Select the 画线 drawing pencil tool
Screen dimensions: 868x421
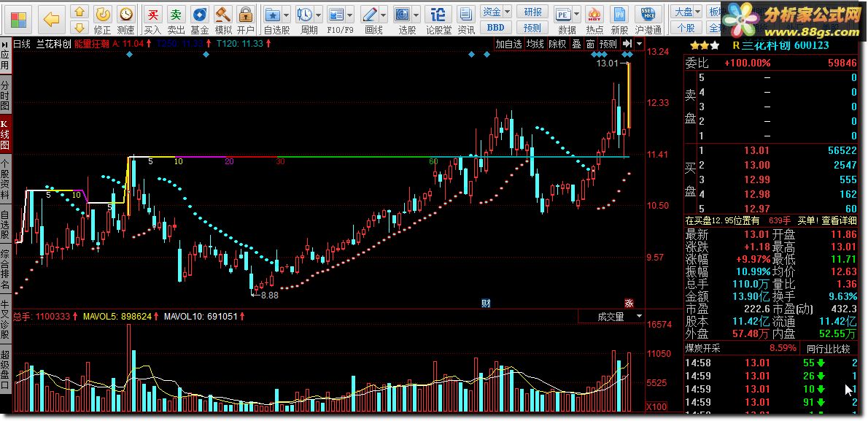pyautogui.click(x=370, y=15)
